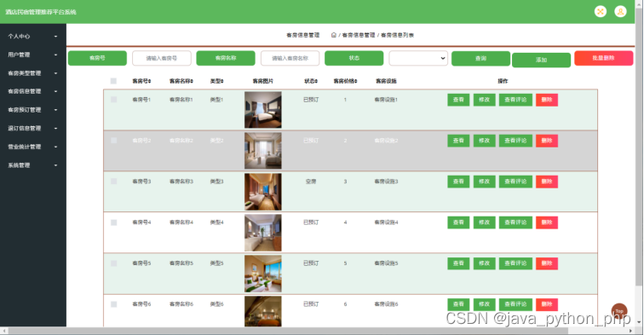This screenshot has height=335, width=644.
Task: Open 客房类型管理 in the sidebar
Action: coord(24,73)
